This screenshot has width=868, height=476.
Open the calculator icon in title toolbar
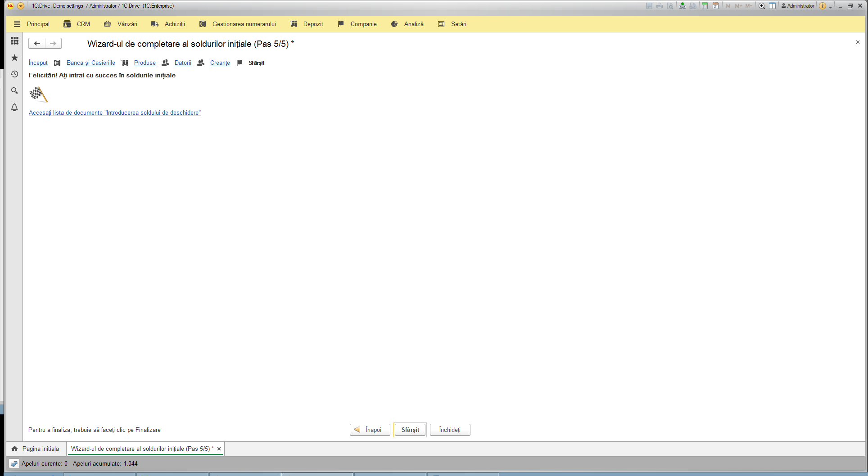coord(705,6)
